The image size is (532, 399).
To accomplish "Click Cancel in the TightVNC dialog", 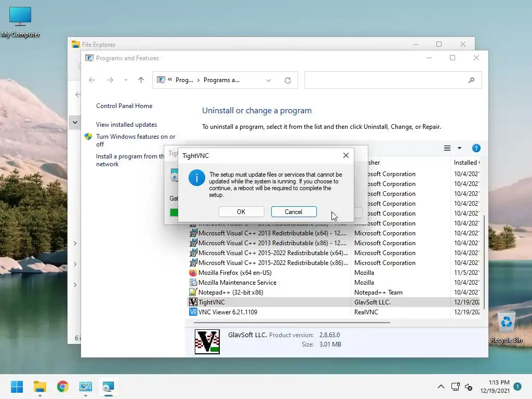I will pos(294,212).
